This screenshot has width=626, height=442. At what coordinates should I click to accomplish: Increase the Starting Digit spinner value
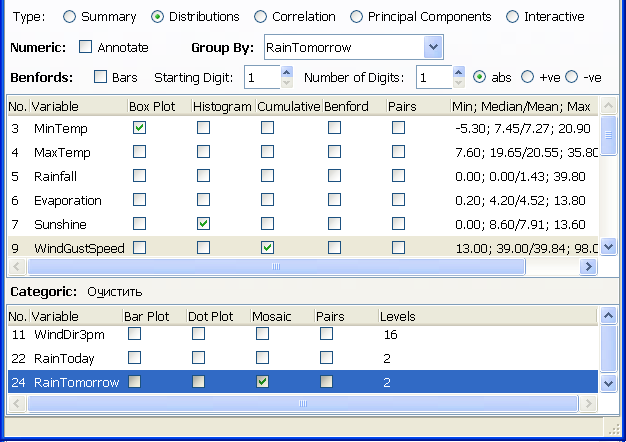(x=287, y=72)
